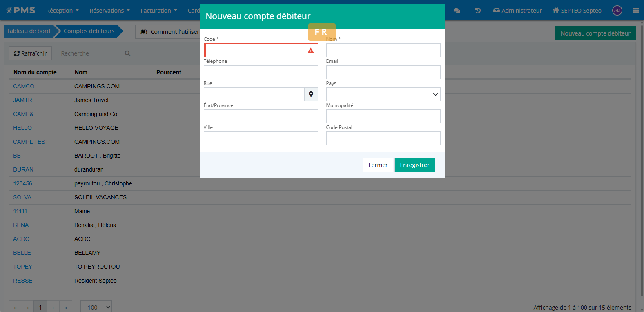Open the chat messages icon
This screenshot has height=312, width=644.
tap(457, 11)
